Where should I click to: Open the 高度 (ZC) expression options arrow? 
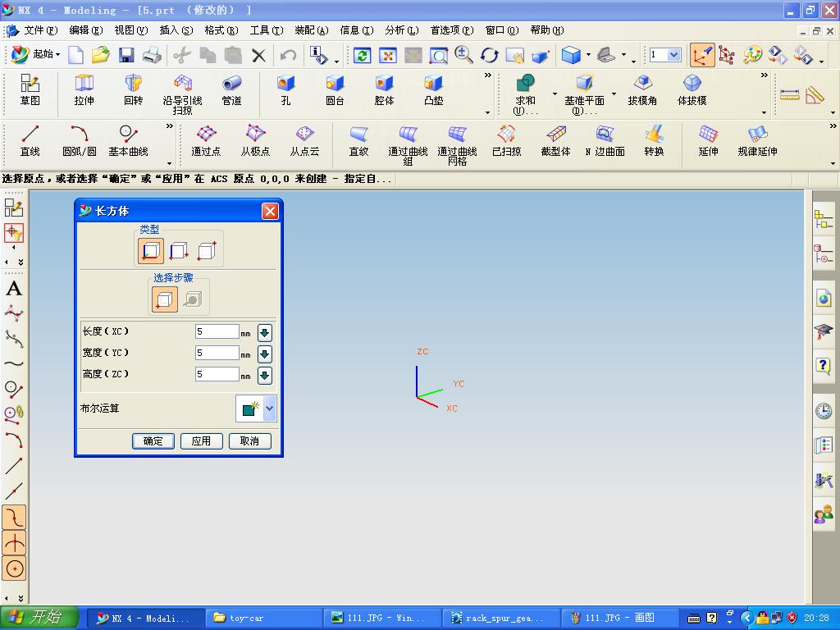point(265,376)
